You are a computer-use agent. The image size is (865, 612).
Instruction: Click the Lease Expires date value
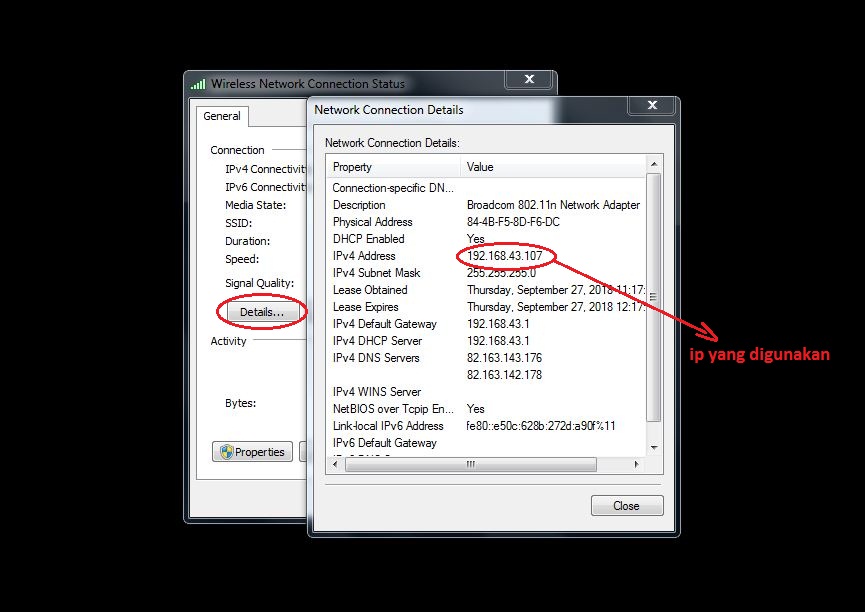pos(556,307)
